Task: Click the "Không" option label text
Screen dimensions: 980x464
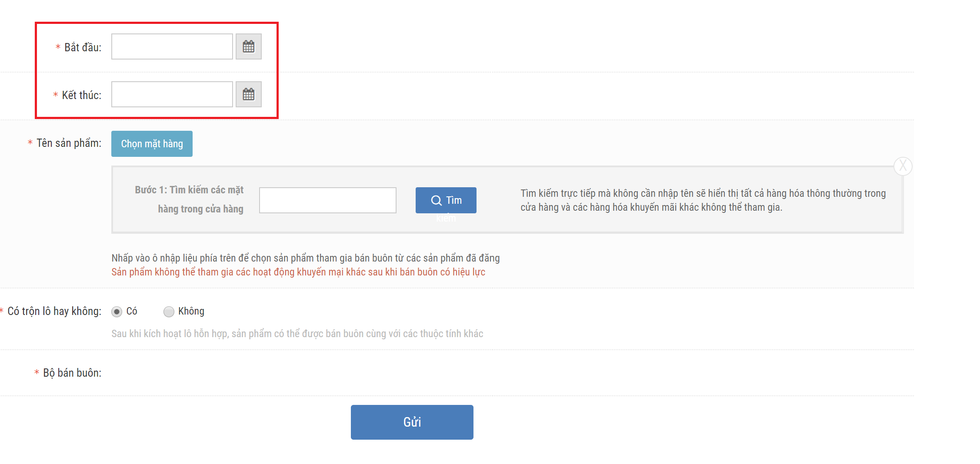Action: point(191,311)
